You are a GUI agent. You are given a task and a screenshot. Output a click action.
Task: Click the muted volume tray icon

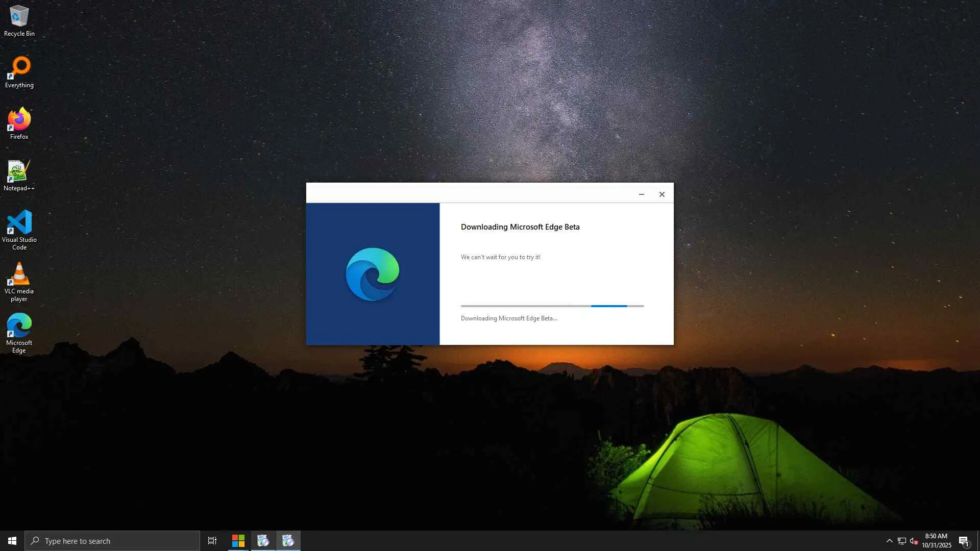point(914,541)
